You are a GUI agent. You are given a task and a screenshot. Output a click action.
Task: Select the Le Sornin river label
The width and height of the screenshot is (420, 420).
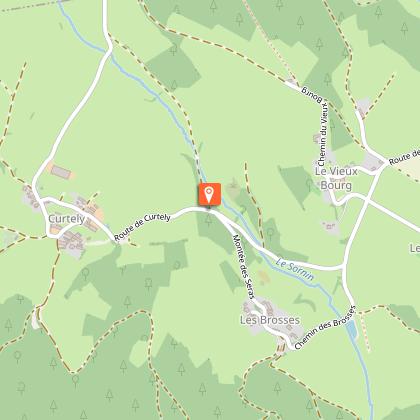click(295, 270)
